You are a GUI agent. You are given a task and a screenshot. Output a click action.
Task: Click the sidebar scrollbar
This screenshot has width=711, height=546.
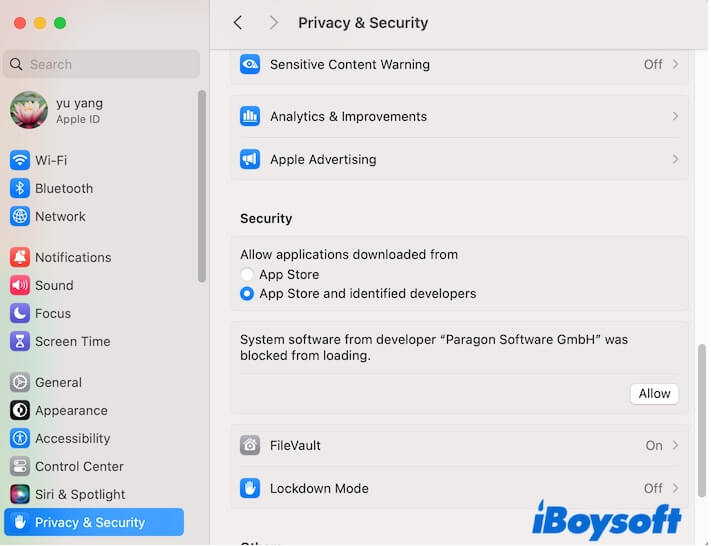[202, 186]
